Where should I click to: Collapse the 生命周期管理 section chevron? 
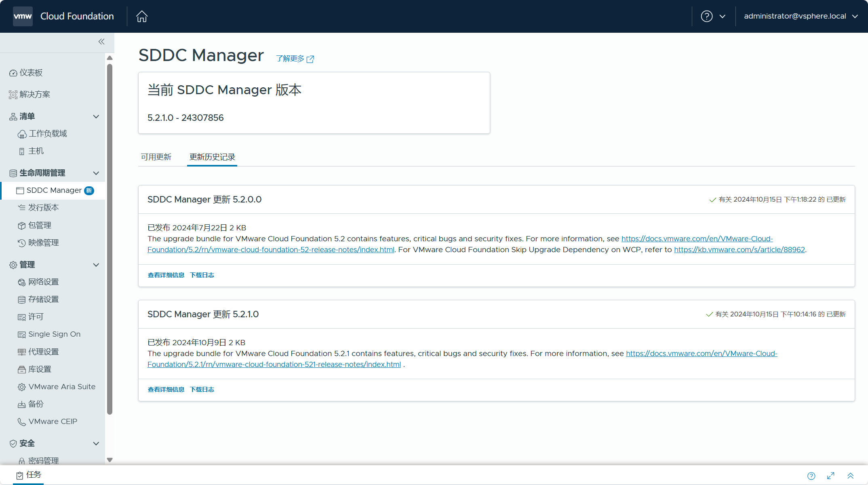coord(96,173)
